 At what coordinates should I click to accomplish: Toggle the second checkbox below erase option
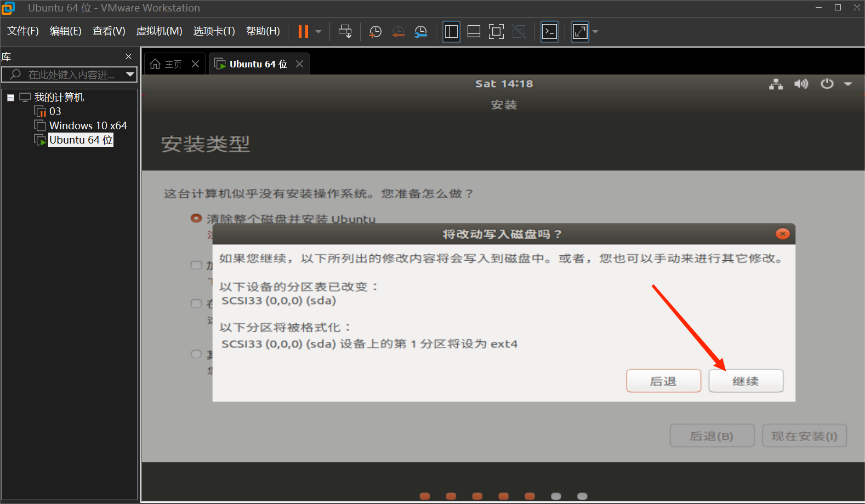coord(196,303)
